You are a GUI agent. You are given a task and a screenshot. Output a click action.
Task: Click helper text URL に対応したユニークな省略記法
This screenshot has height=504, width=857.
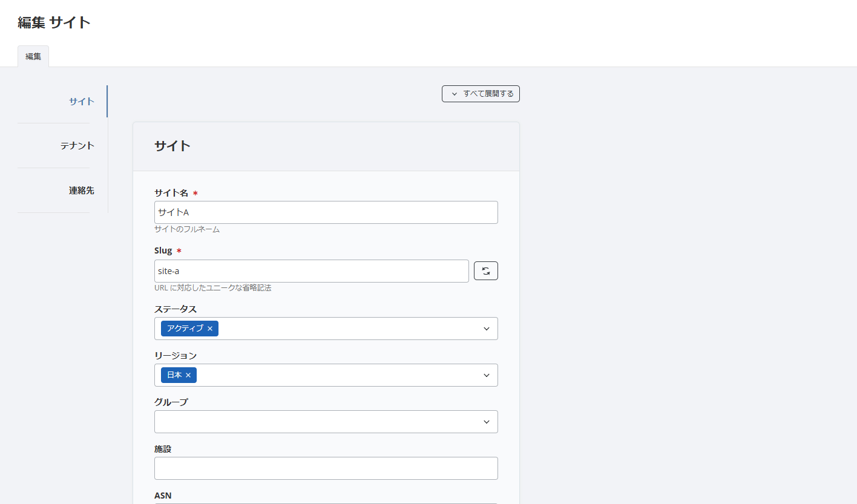pyautogui.click(x=212, y=288)
